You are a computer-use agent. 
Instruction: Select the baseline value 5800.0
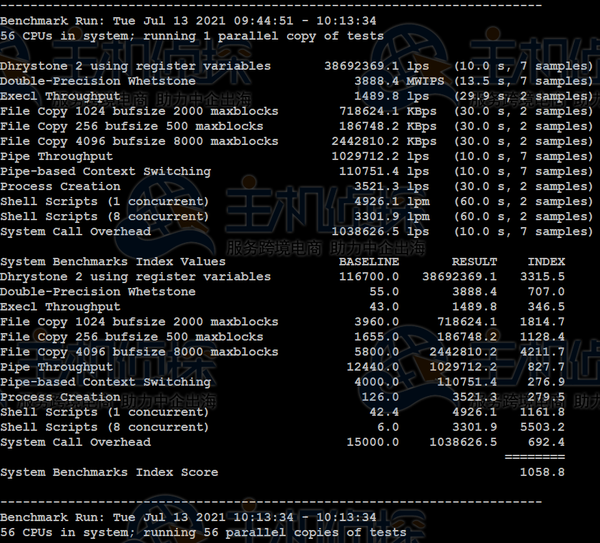click(377, 352)
